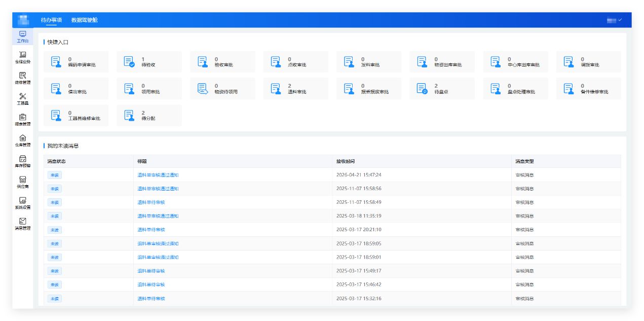Open the user account dropdown arrow
The image size is (644, 321).
pos(620,20)
